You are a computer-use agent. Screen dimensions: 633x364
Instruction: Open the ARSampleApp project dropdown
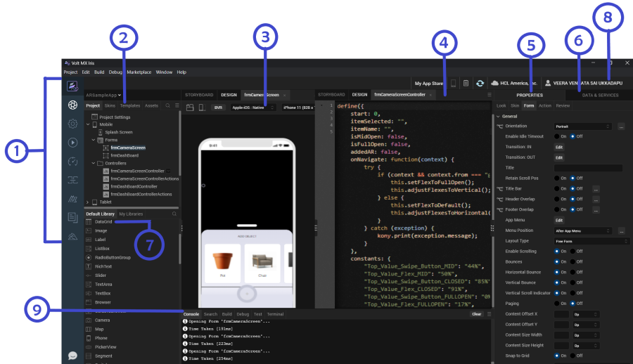pyautogui.click(x=103, y=96)
